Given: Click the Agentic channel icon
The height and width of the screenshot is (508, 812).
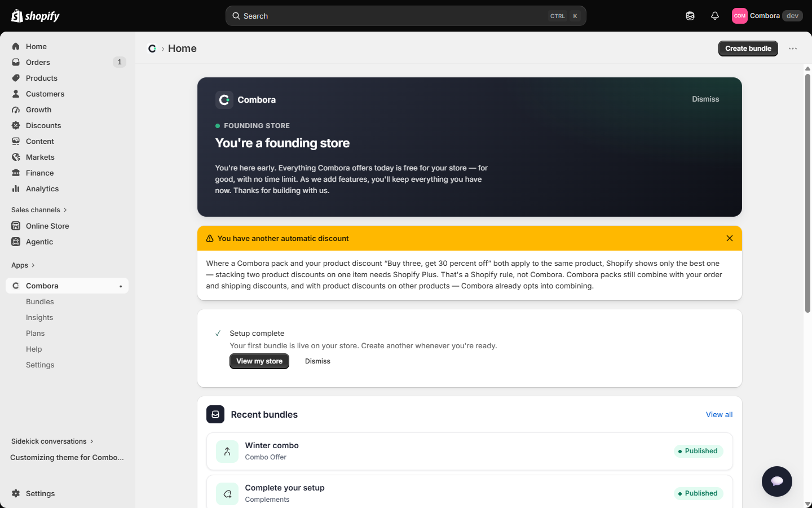Looking at the screenshot, I should click(x=16, y=242).
